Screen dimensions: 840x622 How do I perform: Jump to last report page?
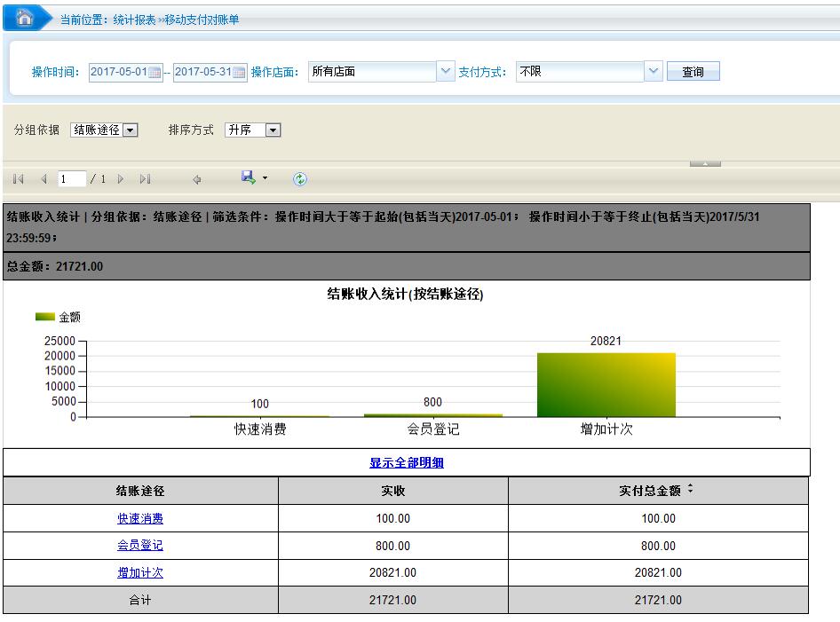pos(145,179)
